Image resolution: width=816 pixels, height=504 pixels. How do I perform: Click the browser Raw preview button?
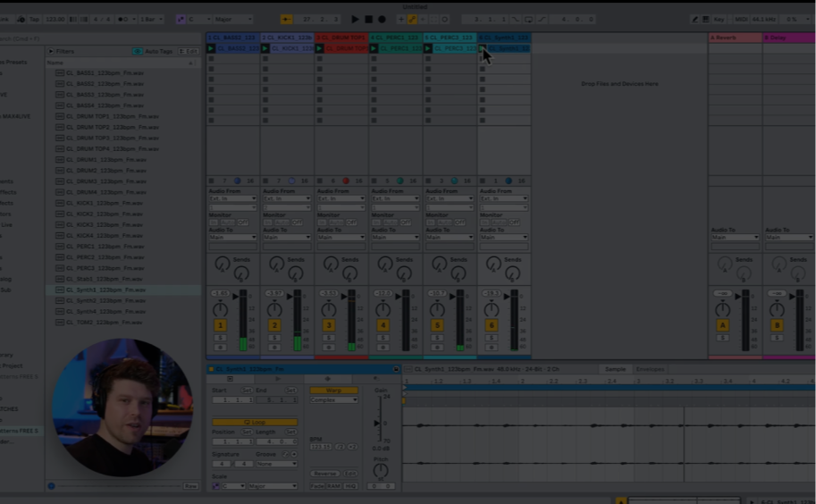coord(190,486)
